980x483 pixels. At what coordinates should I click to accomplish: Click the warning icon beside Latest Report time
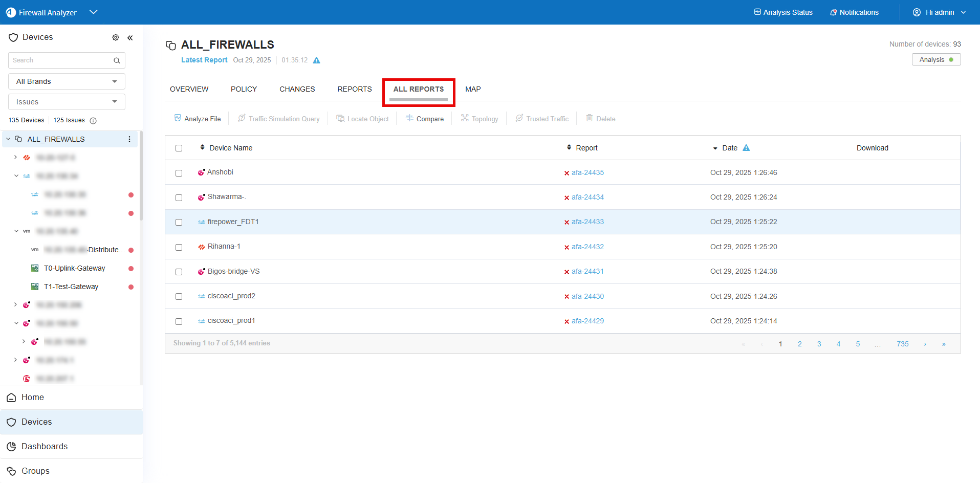[x=316, y=60]
